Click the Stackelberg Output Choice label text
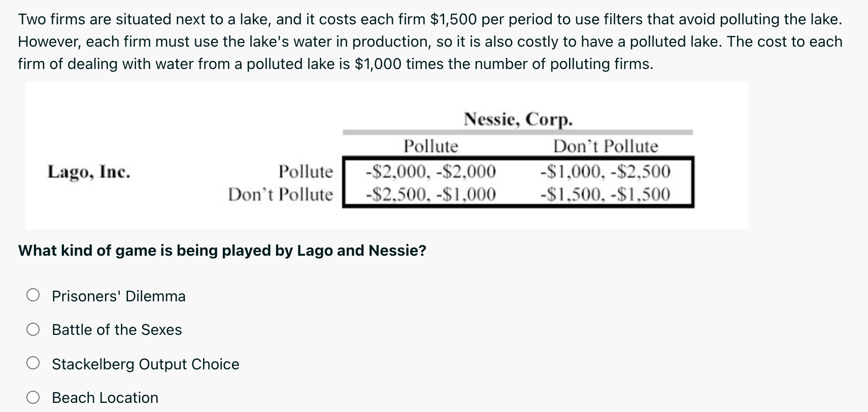868x412 pixels. click(145, 364)
